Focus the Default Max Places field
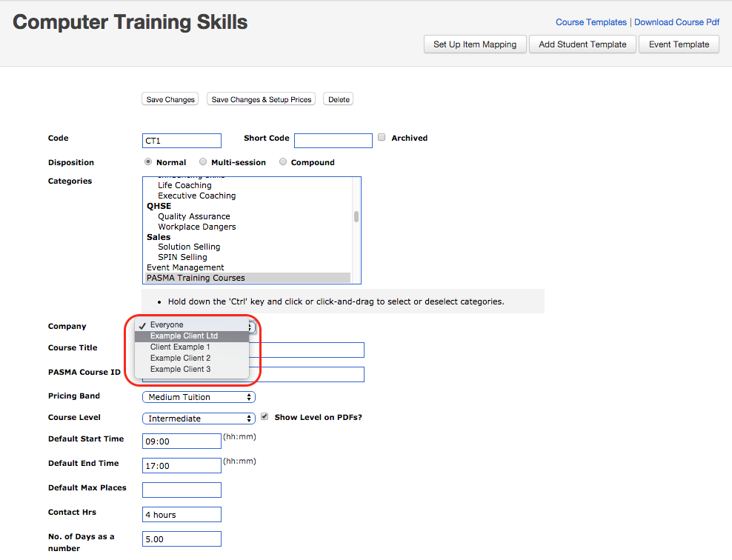Screen dimensions: 732x560 click(x=182, y=490)
